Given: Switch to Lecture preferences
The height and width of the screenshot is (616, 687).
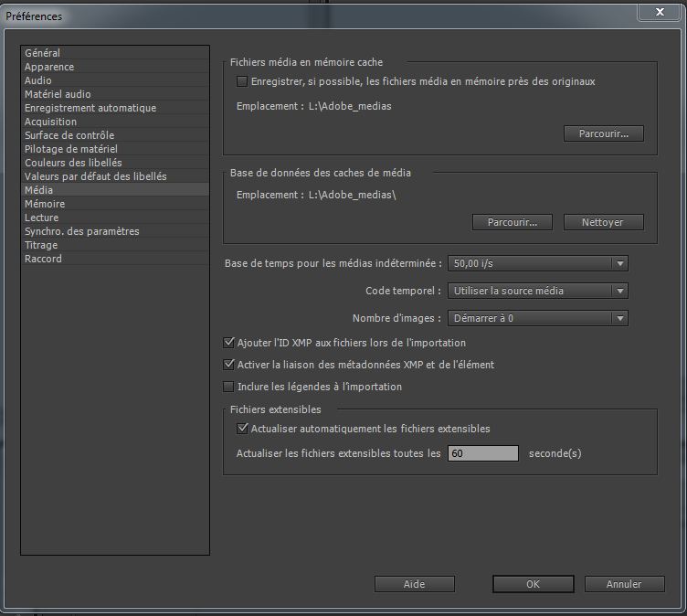Looking at the screenshot, I should [114, 218].
